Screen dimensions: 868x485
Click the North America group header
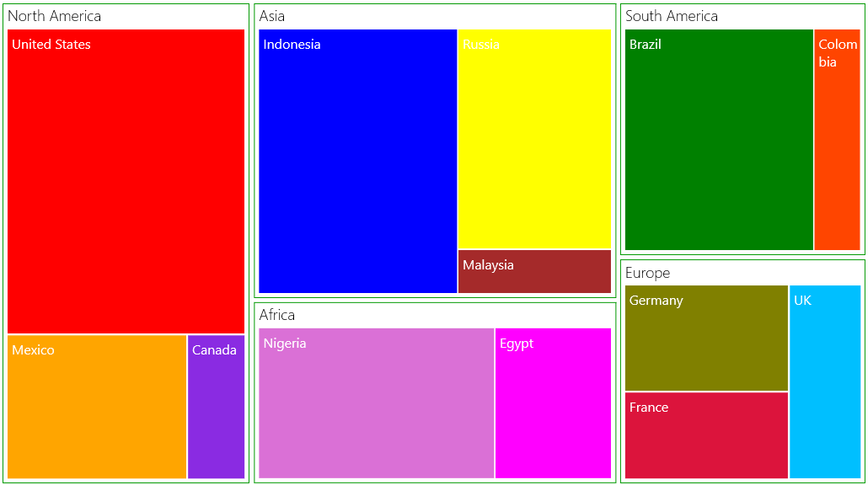54,16
